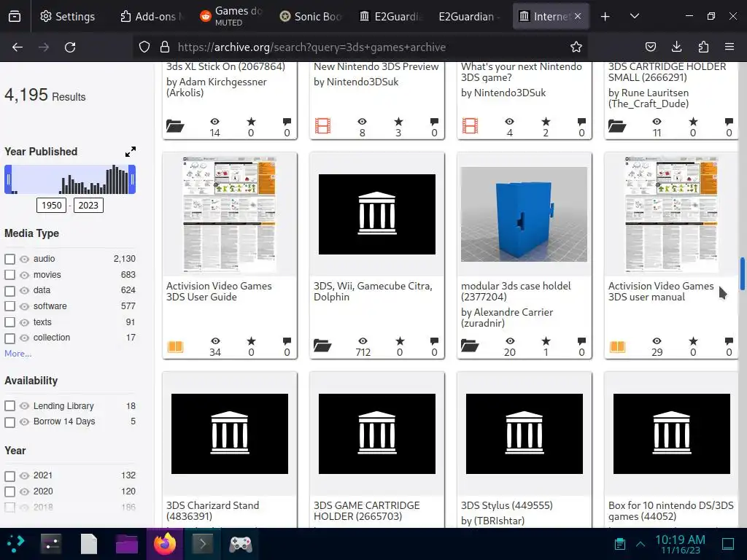The width and height of the screenshot is (747, 560).
Task: Open the list all tabs dropdown
Action: point(635,17)
